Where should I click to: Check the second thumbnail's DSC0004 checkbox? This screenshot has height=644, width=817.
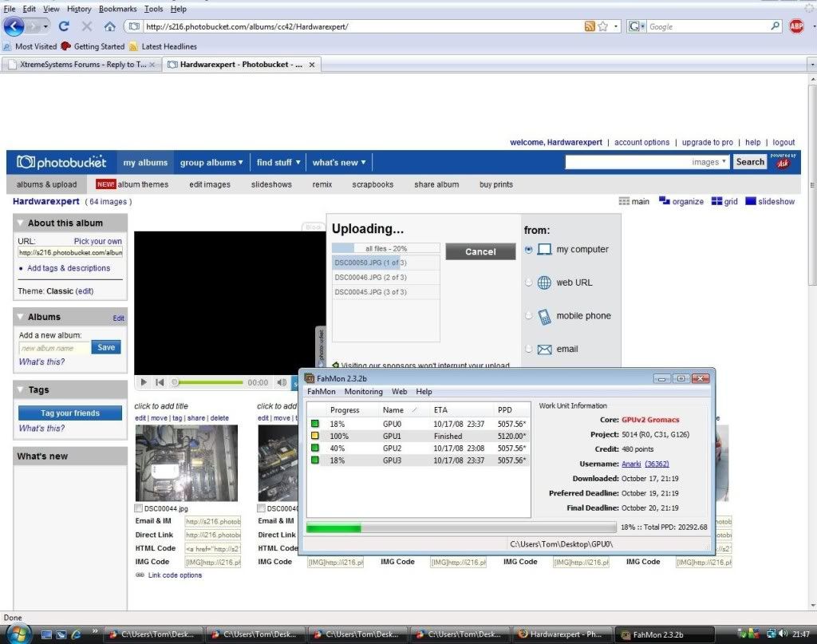262,508
